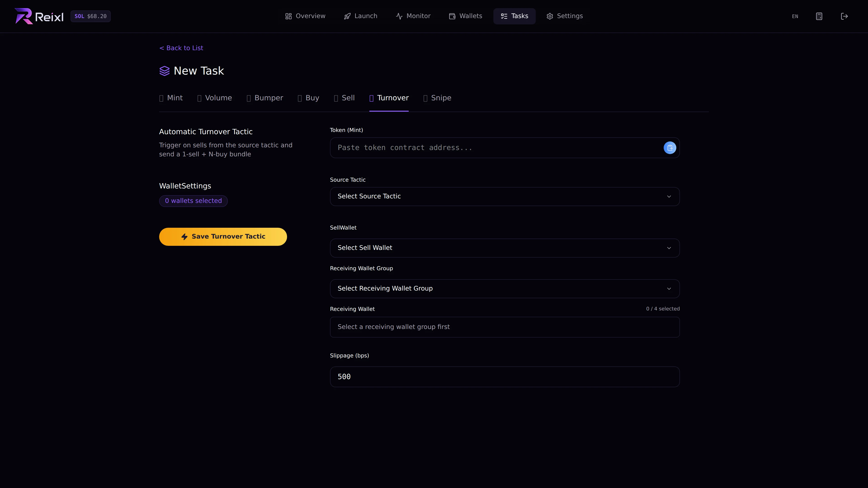Viewport: 868px width, 488px height.
Task: Click the Tasks checklist icon
Action: (x=504, y=16)
